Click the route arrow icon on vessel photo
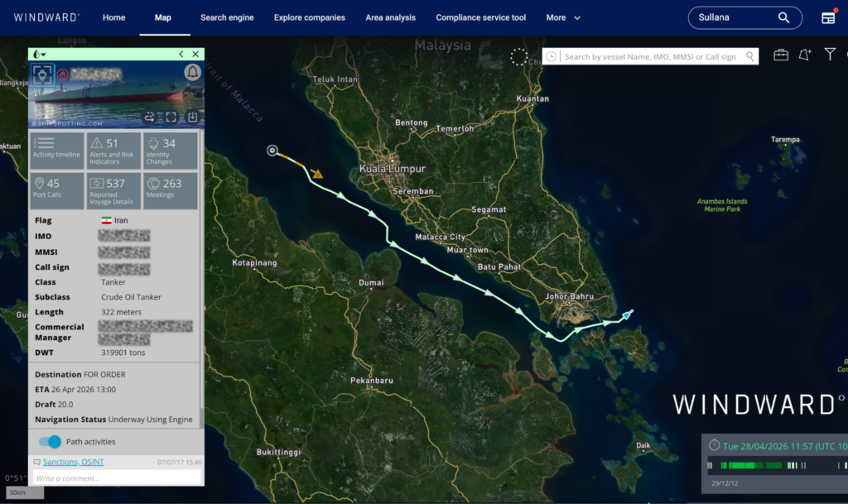 point(150,117)
